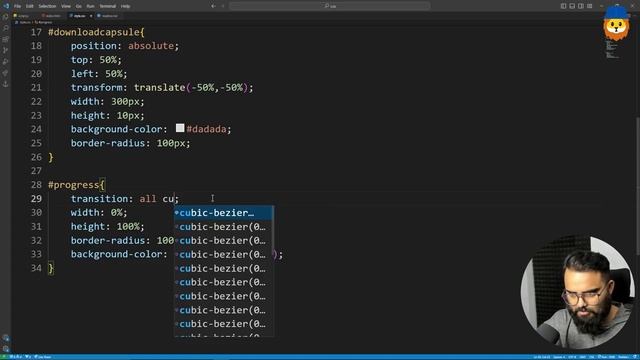Screen dimensions: 640x360
Task: Click the 'width: 0%;' declaration
Action: click(x=99, y=213)
